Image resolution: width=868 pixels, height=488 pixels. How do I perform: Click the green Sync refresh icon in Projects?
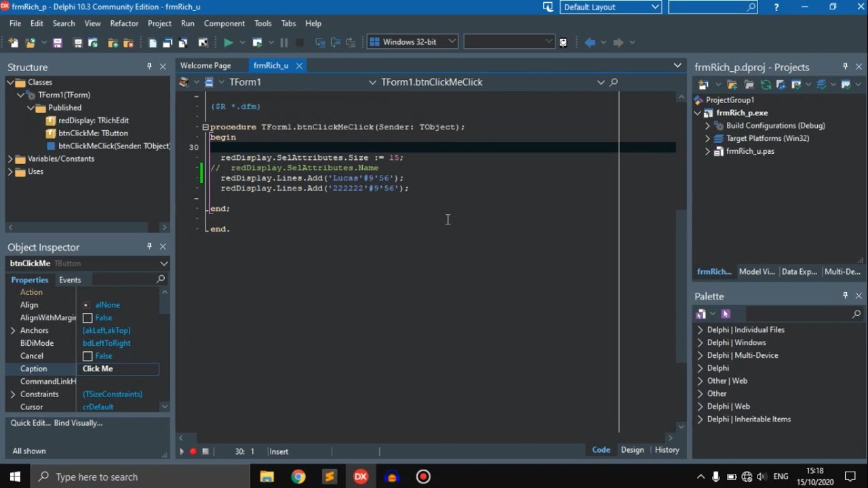point(766,85)
